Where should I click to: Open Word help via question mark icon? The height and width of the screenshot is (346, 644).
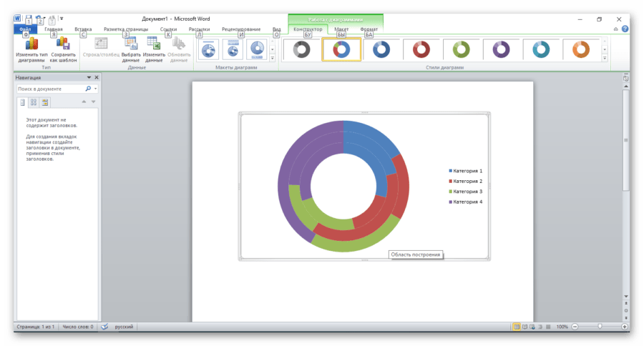625,29
